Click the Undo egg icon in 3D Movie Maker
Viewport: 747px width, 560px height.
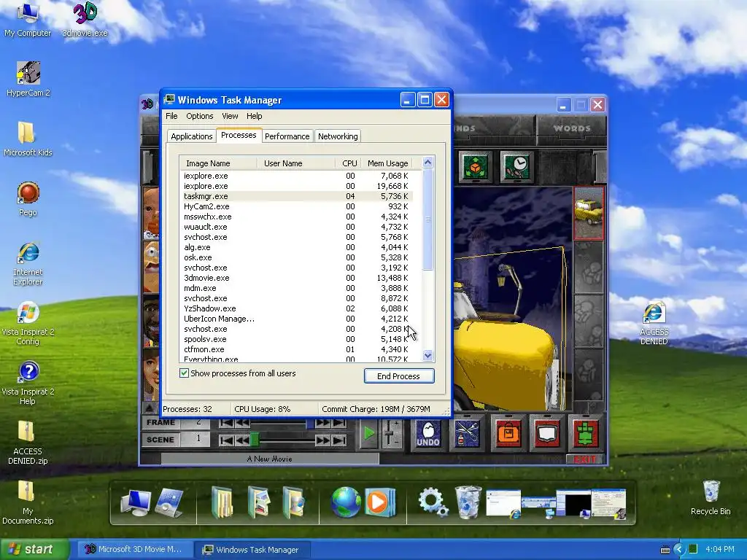427,434
